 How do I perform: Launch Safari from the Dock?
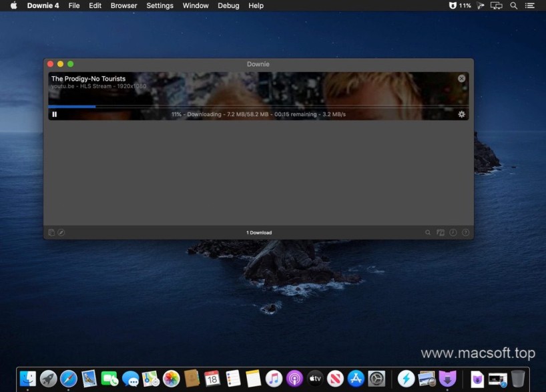pos(69,379)
